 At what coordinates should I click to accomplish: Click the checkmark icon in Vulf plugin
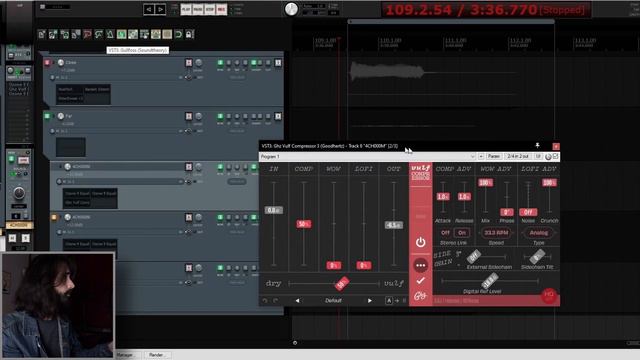(420, 281)
